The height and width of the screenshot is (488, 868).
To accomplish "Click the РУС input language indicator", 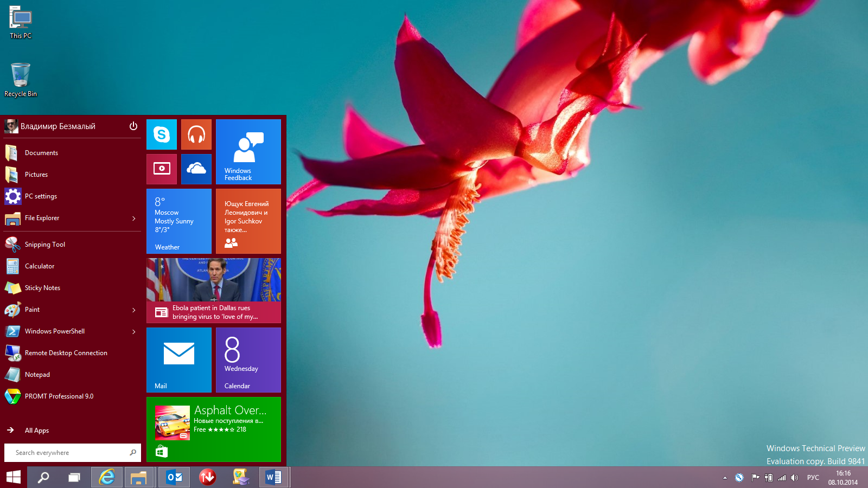I will pyautogui.click(x=813, y=478).
